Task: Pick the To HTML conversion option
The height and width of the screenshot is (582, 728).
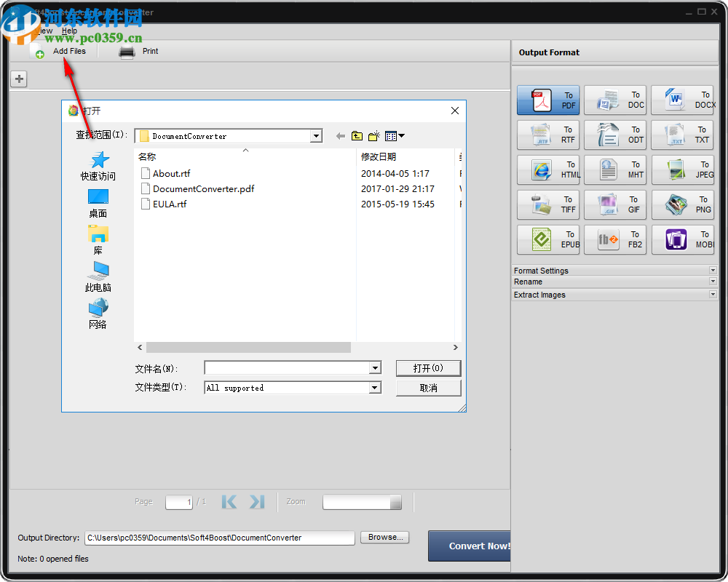Action: pos(548,170)
